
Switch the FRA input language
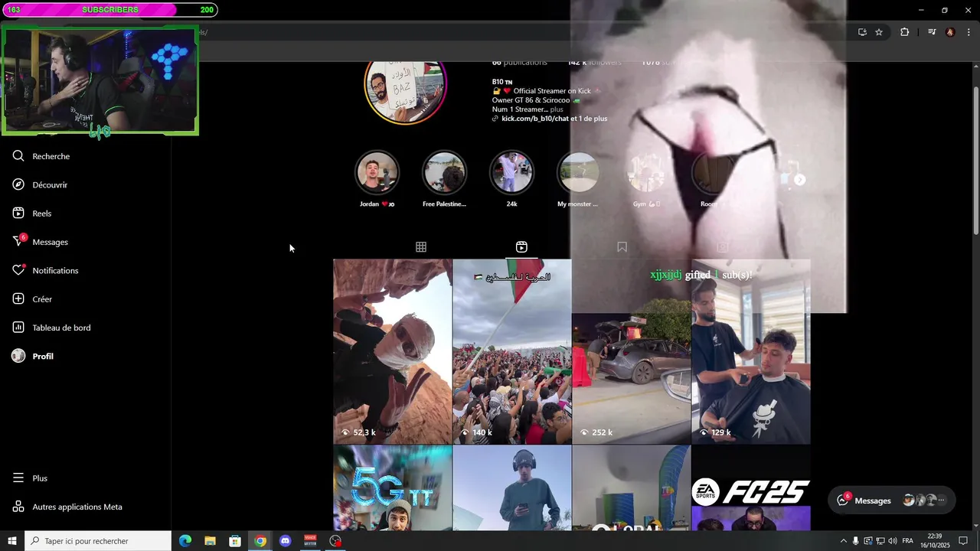click(x=908, y=541)
